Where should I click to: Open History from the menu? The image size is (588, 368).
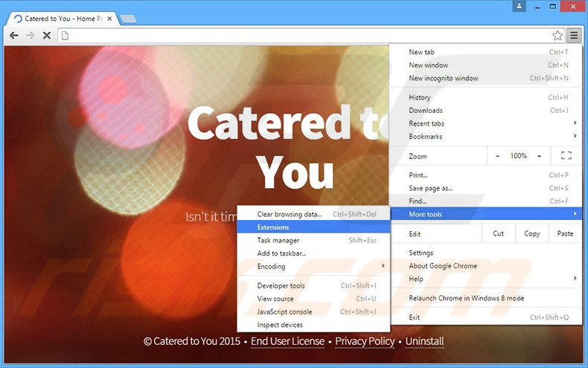pos(486,97)
